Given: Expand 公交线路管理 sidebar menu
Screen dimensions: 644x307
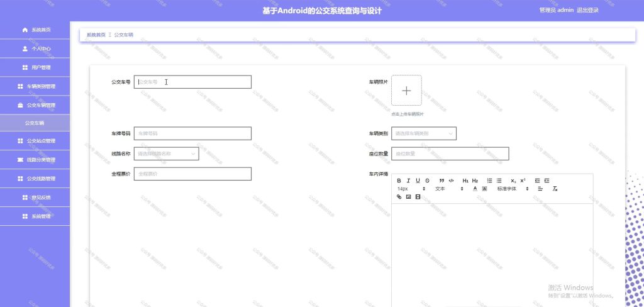Looking at the screenshot, I should (35, 179).
